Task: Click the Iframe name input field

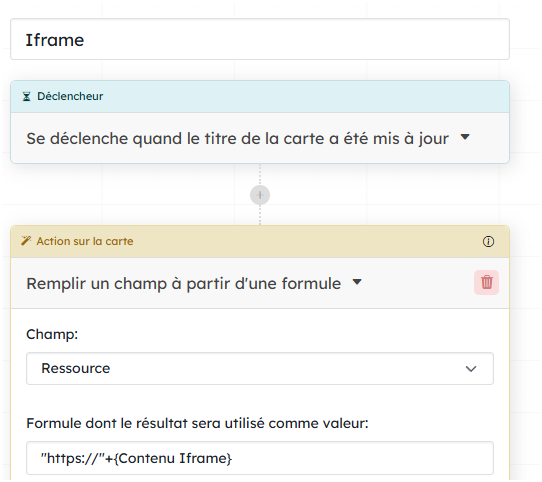Action: point(260,39)
